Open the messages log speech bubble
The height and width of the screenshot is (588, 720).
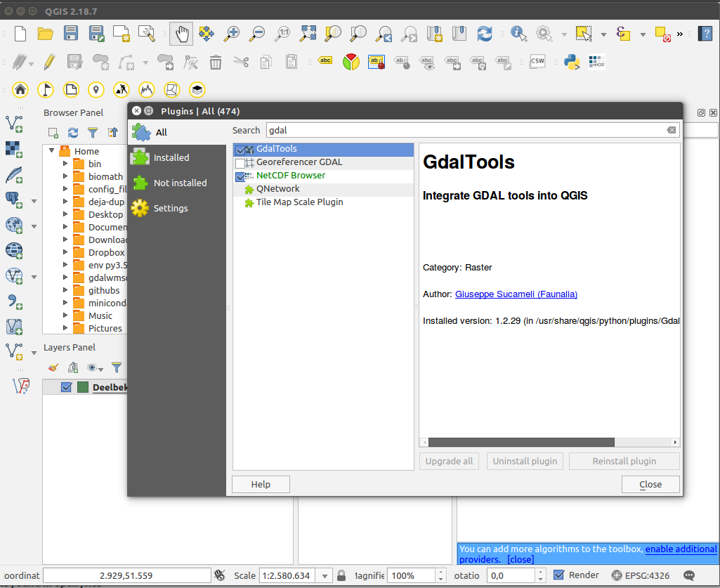click(x=689, y=575)
